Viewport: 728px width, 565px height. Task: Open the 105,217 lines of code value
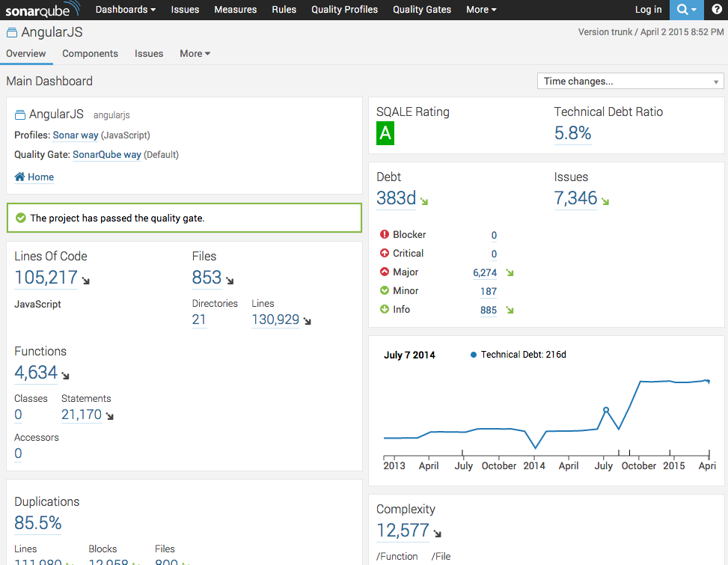pyautogui.click(x=46, y=278)
